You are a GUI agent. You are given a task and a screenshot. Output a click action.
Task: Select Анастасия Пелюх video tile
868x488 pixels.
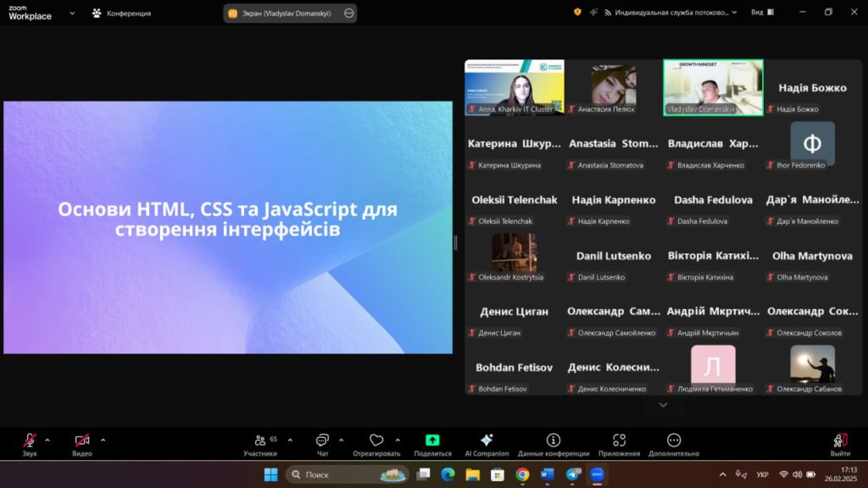614,87
